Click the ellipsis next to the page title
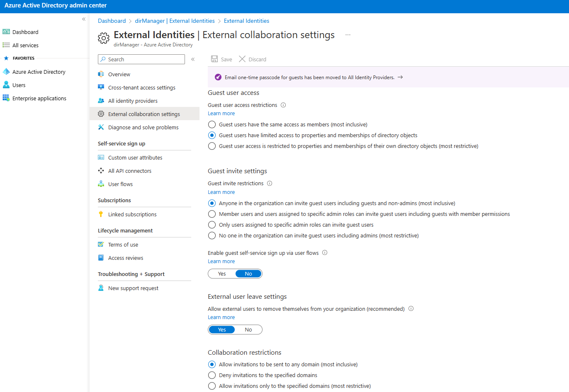Screen dimensions: 569x392 click(x=348, y=35)
